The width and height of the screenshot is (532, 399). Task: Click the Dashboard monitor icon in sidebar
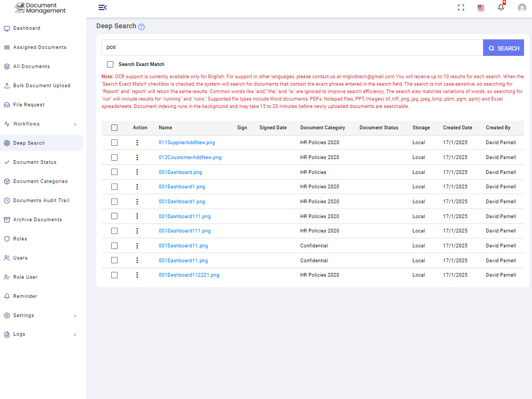point(7,29)
